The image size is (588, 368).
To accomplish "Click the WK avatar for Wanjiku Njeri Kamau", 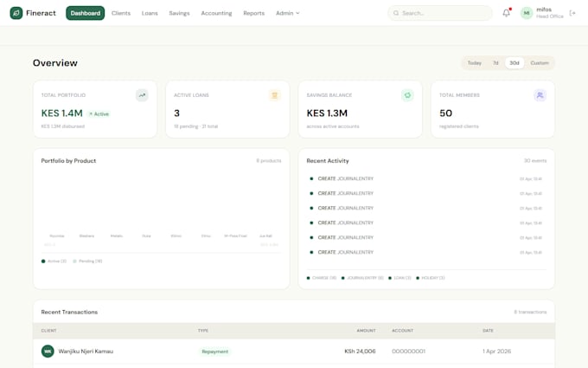I will tap(48, 352).
